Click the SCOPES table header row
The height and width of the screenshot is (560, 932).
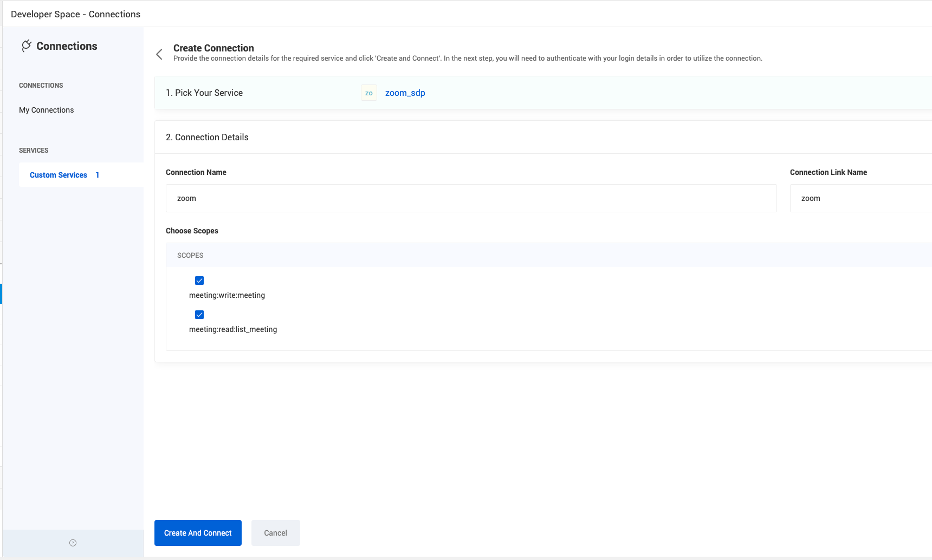coord(549,255)
